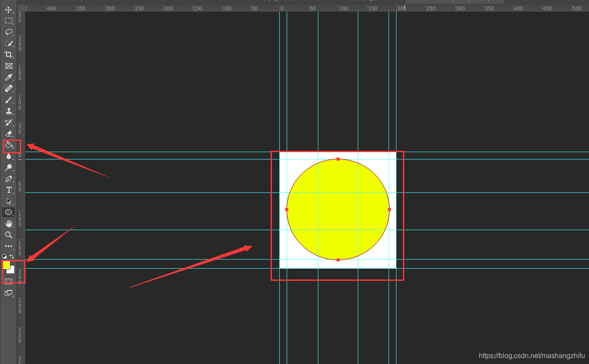Click the right anchor point of the circle

[x=389, y=209]
